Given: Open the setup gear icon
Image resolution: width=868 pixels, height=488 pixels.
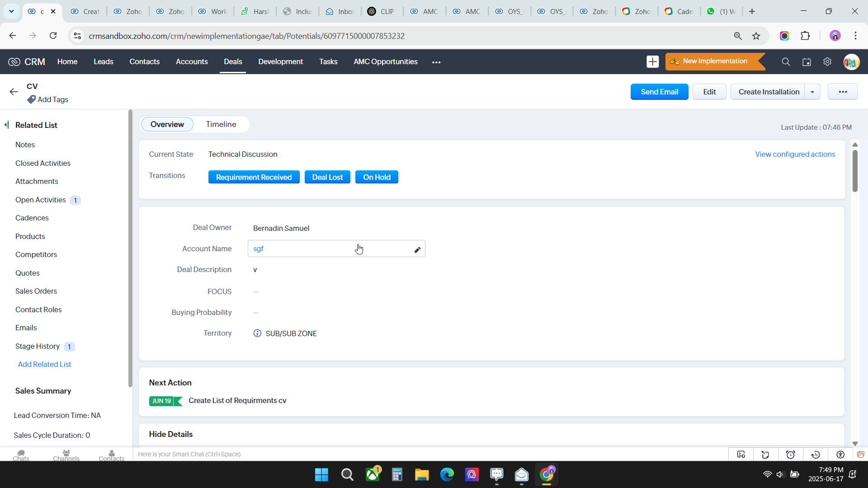Looking at the screenshot, I should click(x=827, y=62).
